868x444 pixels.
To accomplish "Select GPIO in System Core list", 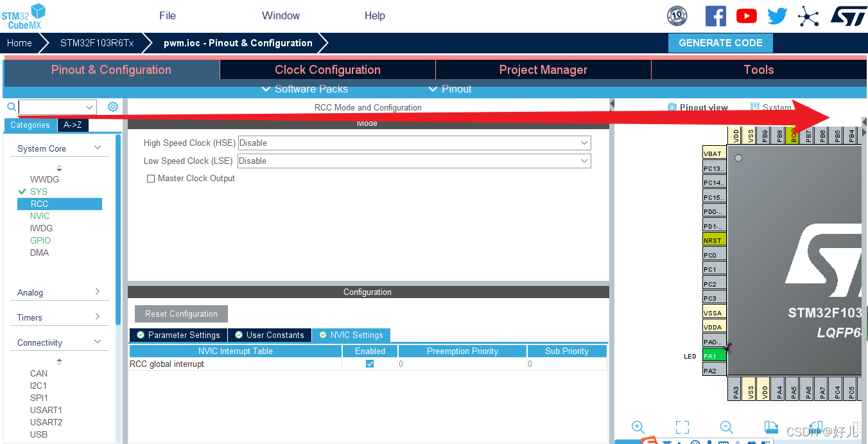I will tap(40, 240).
